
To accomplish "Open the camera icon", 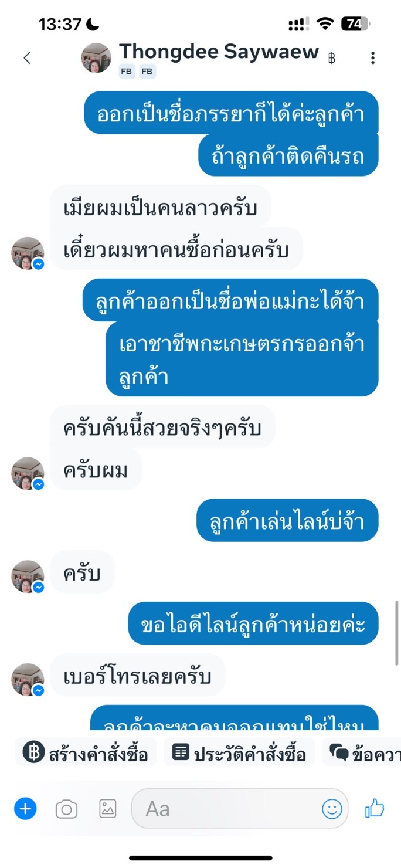I will [66, 809].
